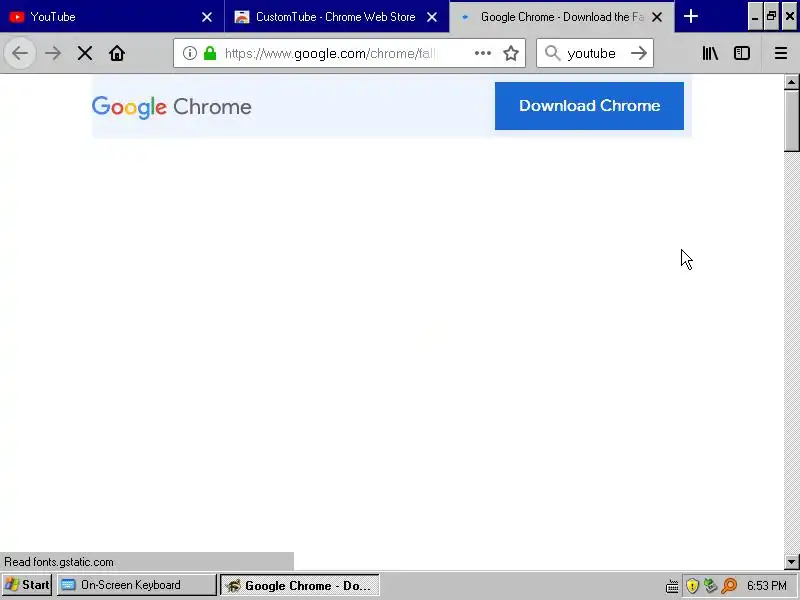This screenshot has width=800, height=600.
Task: Bookmark this page with the star
Action: [x=511, y=53]
